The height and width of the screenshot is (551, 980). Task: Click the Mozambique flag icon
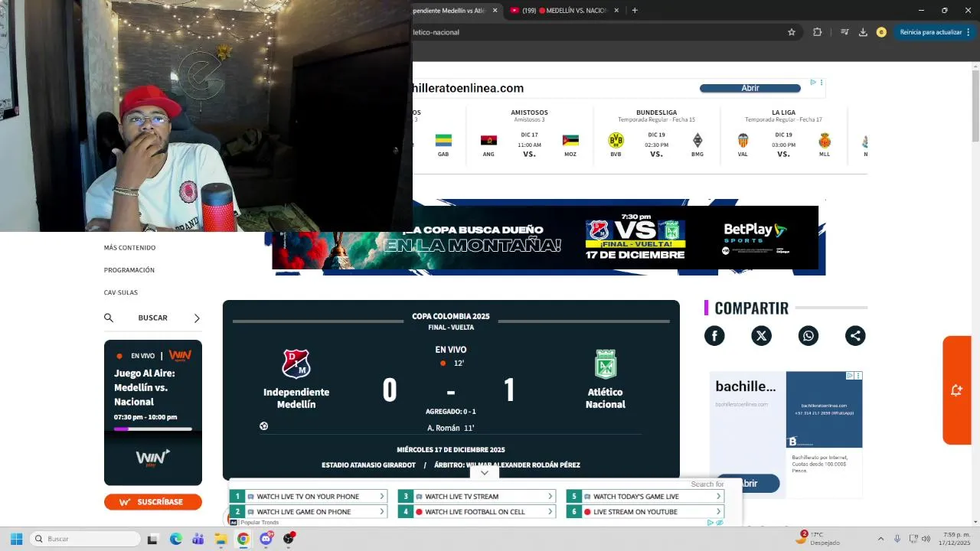tap(570, 140)
